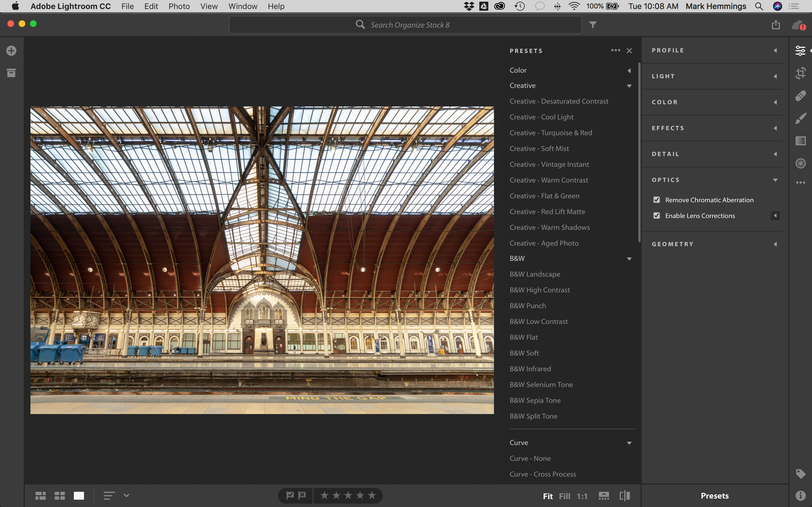Open the filter funnel icon by search

pos(593,25)
